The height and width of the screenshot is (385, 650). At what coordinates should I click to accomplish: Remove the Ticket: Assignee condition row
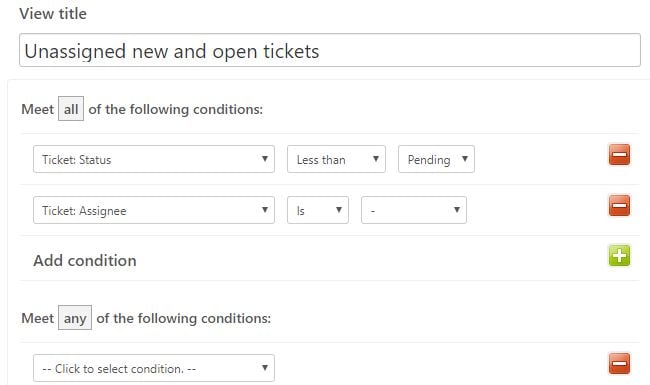click(x=619, y=206)
